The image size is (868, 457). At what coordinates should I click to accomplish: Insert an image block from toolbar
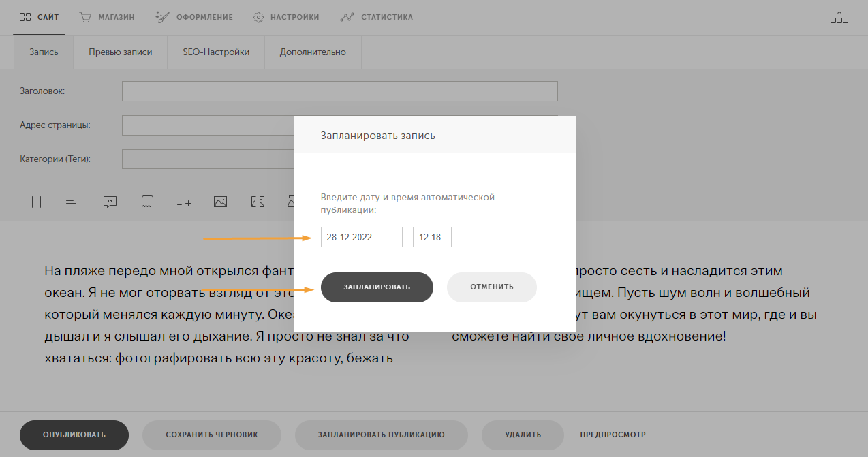coord(220,202)
